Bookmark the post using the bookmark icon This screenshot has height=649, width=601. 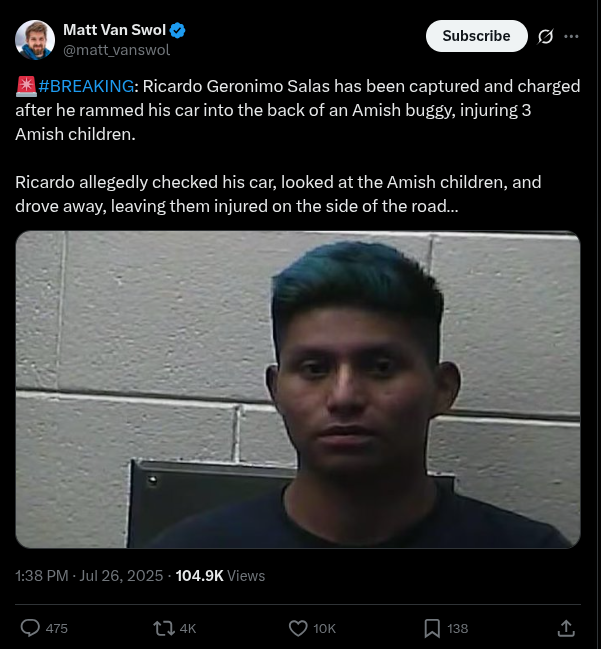click(432, 628)
